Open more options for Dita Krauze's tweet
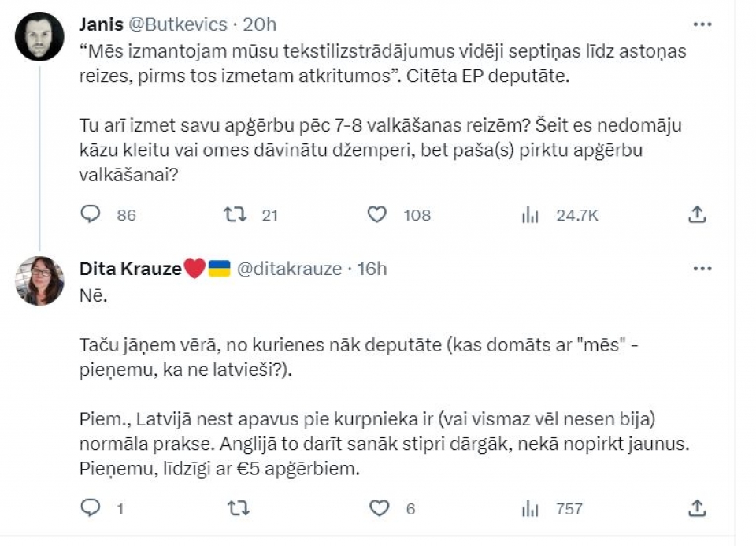Viewport: 756px width, 546px height. point(702,269)
